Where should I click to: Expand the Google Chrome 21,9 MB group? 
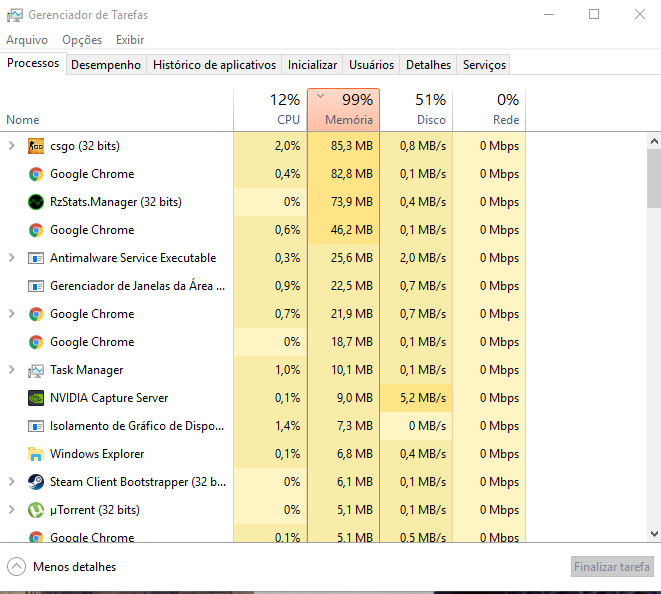click(12, 314)
